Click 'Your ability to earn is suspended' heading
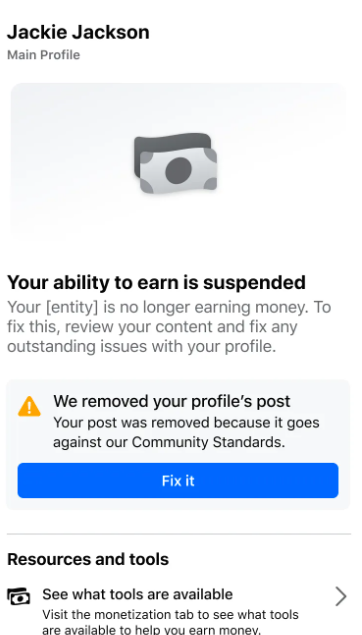The height and width of the screenshot is (635, 362). [x=156, y=282]
